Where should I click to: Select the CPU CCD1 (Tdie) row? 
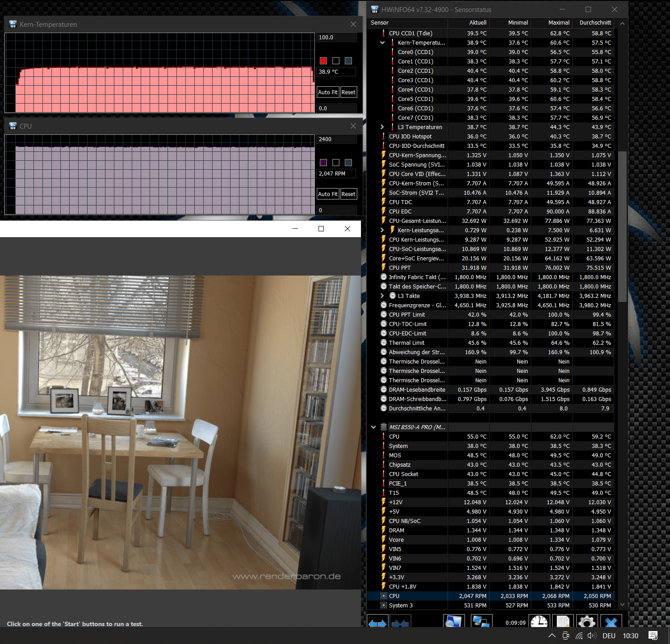tap(490, 33)
